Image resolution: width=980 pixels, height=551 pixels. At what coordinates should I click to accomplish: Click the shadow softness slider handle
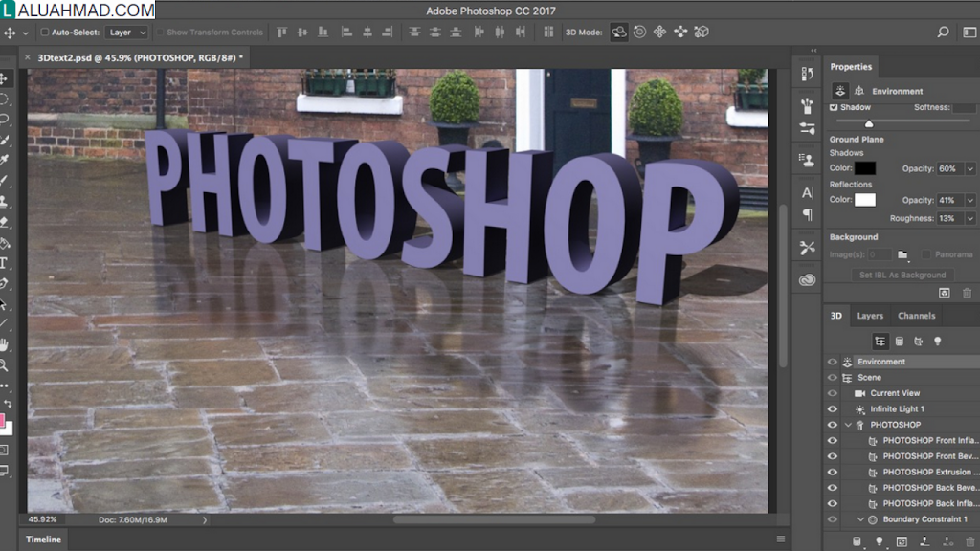tap(869, 123)
